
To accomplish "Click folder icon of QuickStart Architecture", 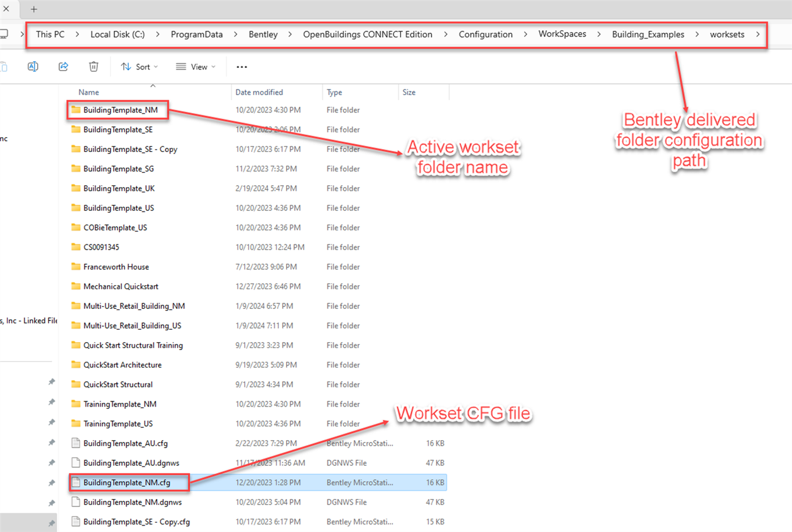I will click(x=76, y=365).
